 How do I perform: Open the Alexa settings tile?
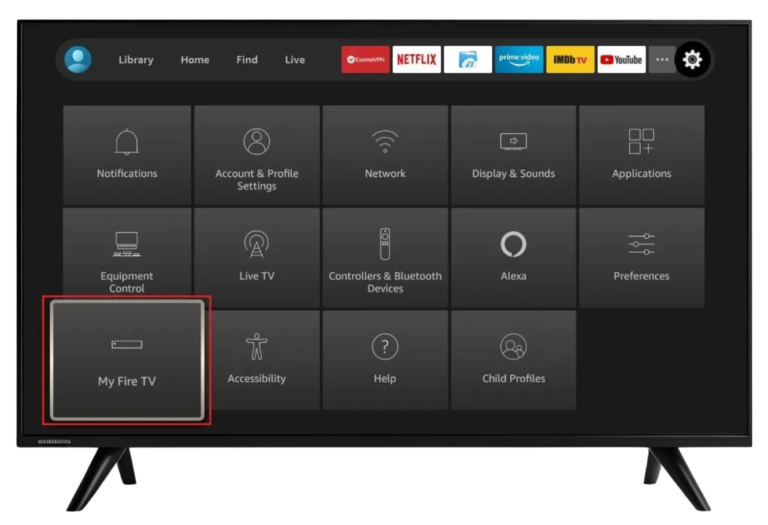513,258
